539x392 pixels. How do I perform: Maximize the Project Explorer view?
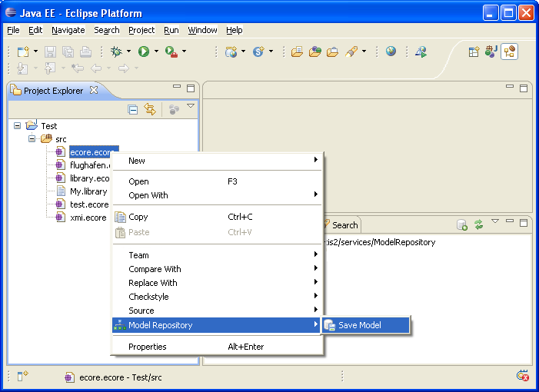tap(191, 88)
